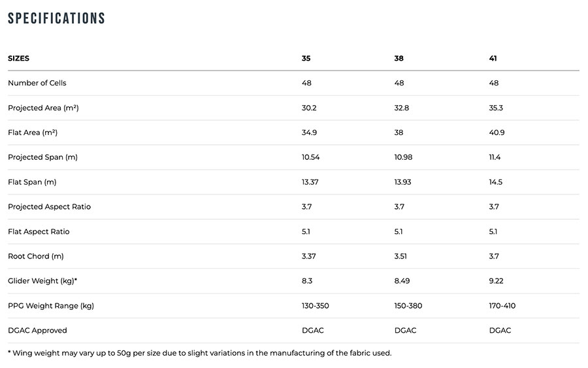The image size is (588, 368).
Task: Select the glider weight value 9.22
Action: coord(496,281)
